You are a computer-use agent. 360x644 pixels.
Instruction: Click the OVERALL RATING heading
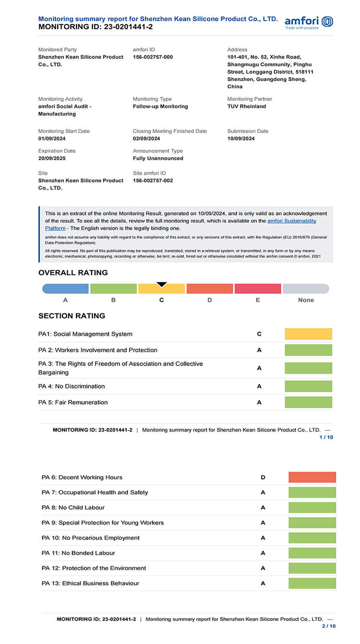73,273
